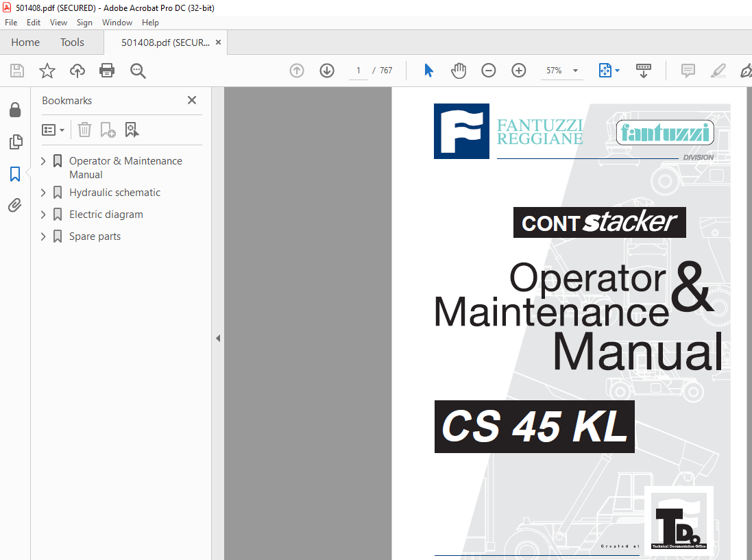Open the File menu
Image resolution: width=752 pixels, height=560 pixels.
pyautogui.click(x=11, y=23)
